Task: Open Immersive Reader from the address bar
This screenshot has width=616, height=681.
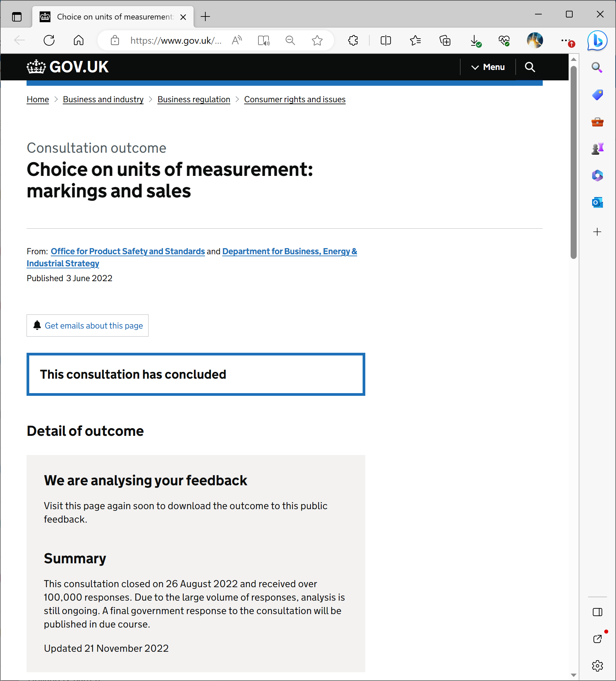Action: click(x=263, y=41)
